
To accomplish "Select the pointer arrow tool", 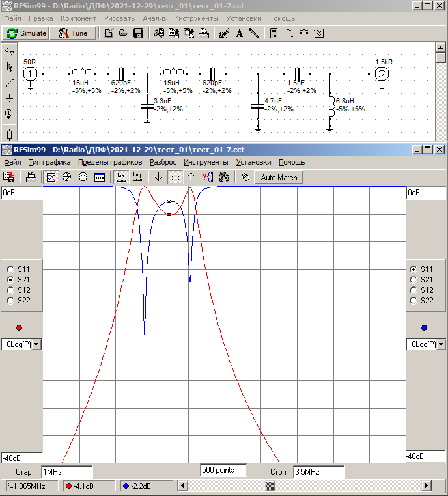I will [x=10, y=67].
